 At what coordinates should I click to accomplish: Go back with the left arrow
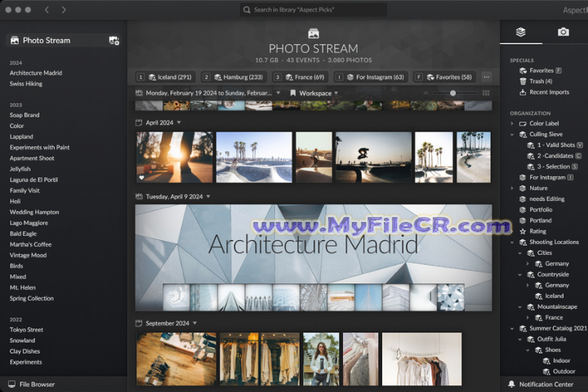click(x=47, y=10)
